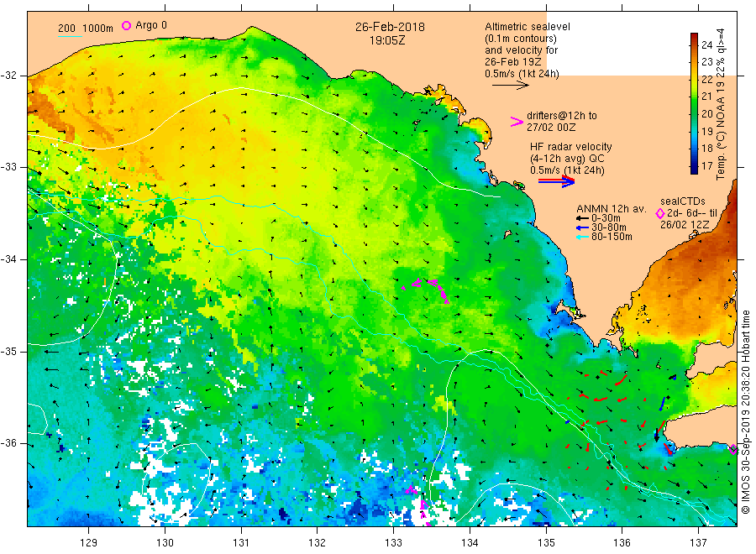The height and width of the screenshot is (554, 756).
Task: Click the 'ANMN 12h av.' legend heading
Action: pyautogui.click(x=612, y=209)
